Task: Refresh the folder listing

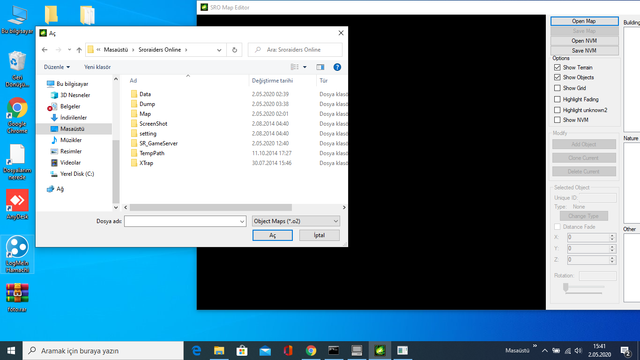Action: pos(234,50)
